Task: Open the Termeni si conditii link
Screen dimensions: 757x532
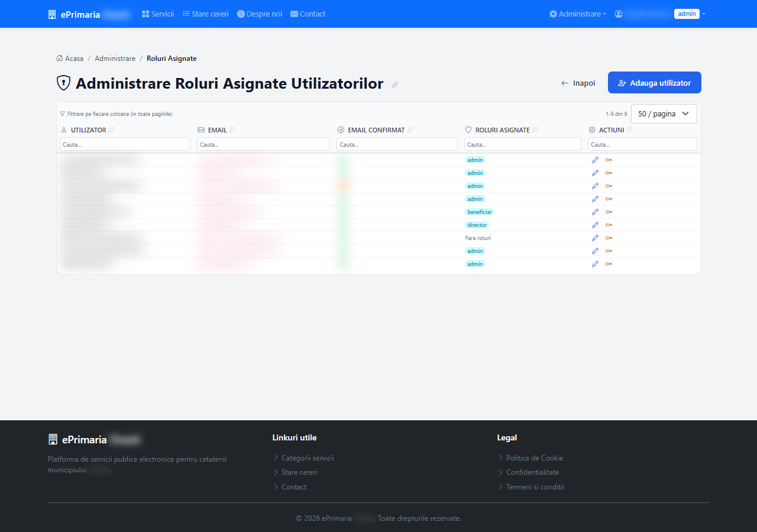Action: click(x=535, y=487)
